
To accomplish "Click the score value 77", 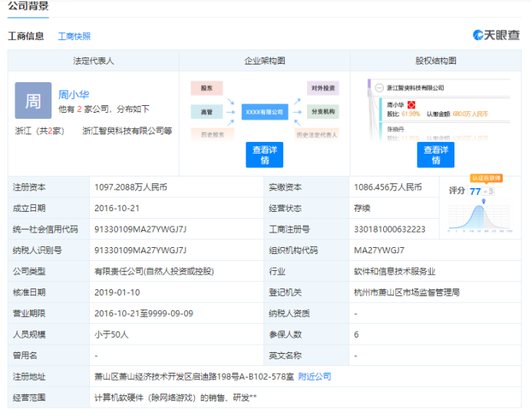I will point(475,191).
